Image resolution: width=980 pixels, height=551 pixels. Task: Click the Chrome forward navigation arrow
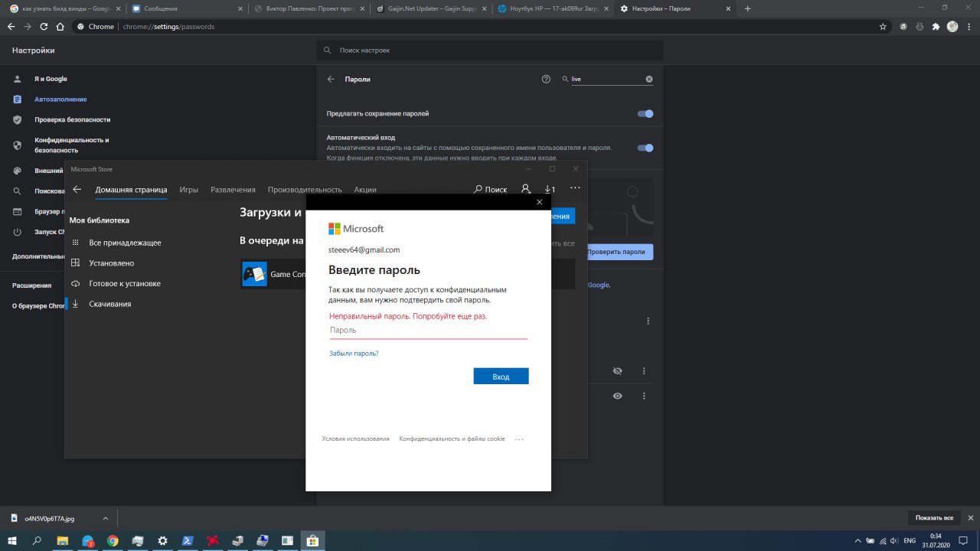(28, 26)
